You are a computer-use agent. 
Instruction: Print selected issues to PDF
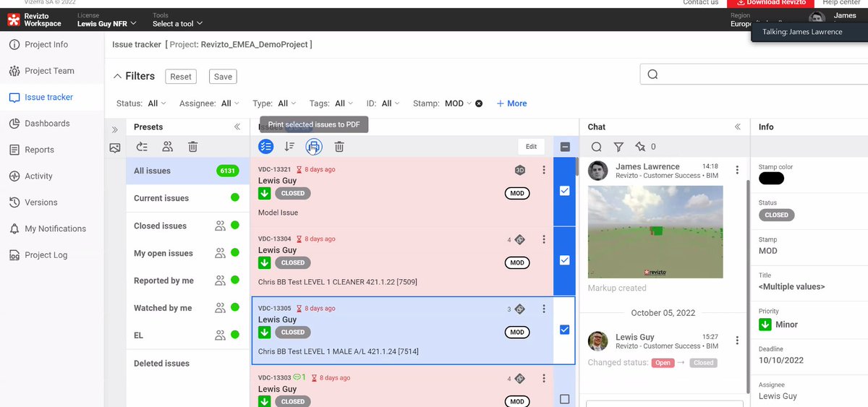tap(314, 147)
